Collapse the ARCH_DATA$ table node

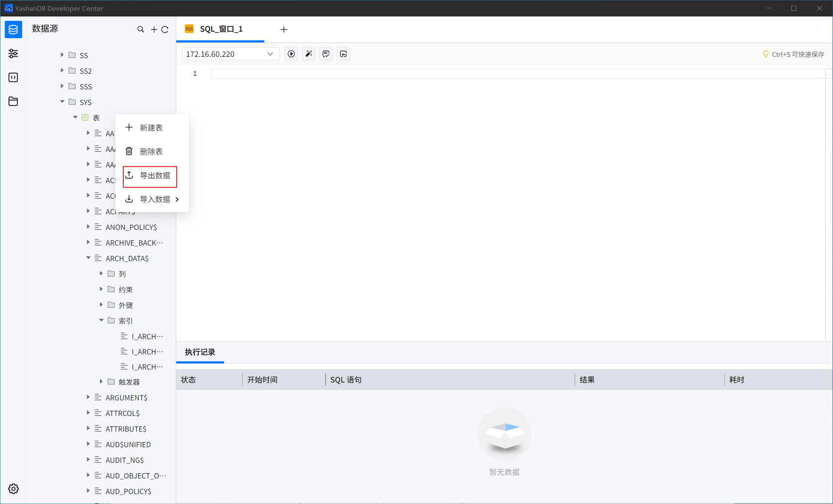[x=89, y=258]
